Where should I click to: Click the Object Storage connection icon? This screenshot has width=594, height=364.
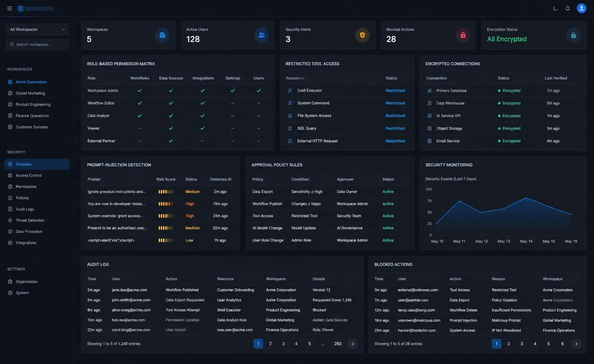(429, 128)
